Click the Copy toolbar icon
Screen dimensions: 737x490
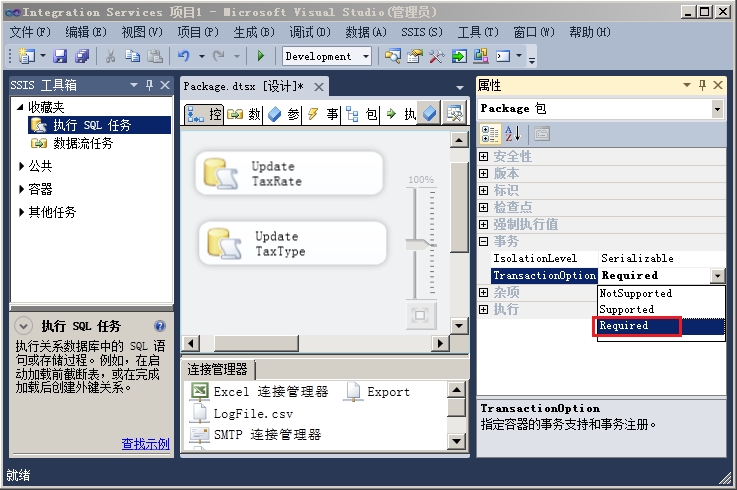click(x=133, y=56)
